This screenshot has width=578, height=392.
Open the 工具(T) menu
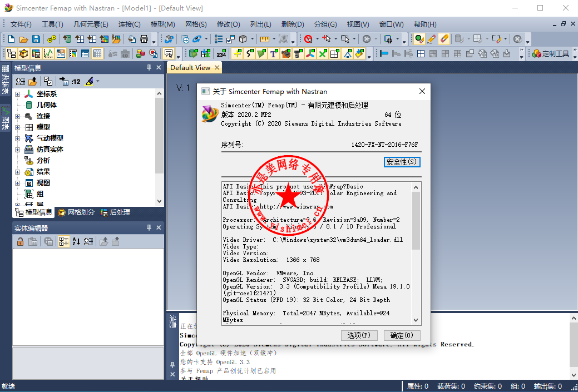click(x=52, y=24)
